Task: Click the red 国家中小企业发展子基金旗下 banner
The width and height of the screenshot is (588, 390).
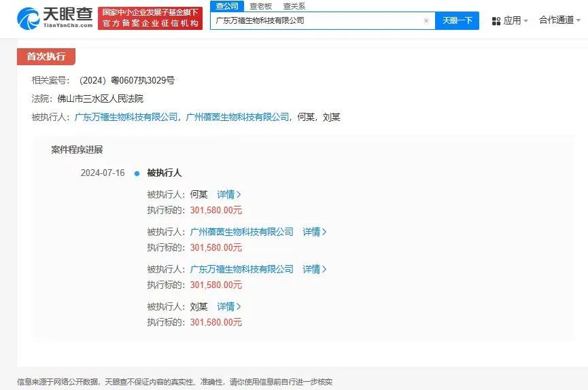Action: pyautogui.click(x=150, y=18)
